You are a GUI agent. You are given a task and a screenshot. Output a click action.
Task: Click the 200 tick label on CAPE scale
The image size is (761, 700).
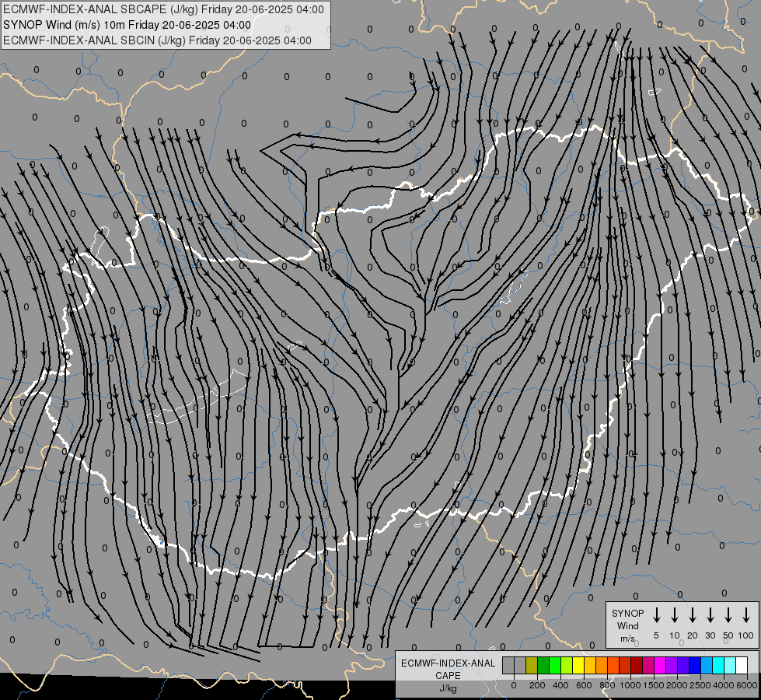coord(537,685)
